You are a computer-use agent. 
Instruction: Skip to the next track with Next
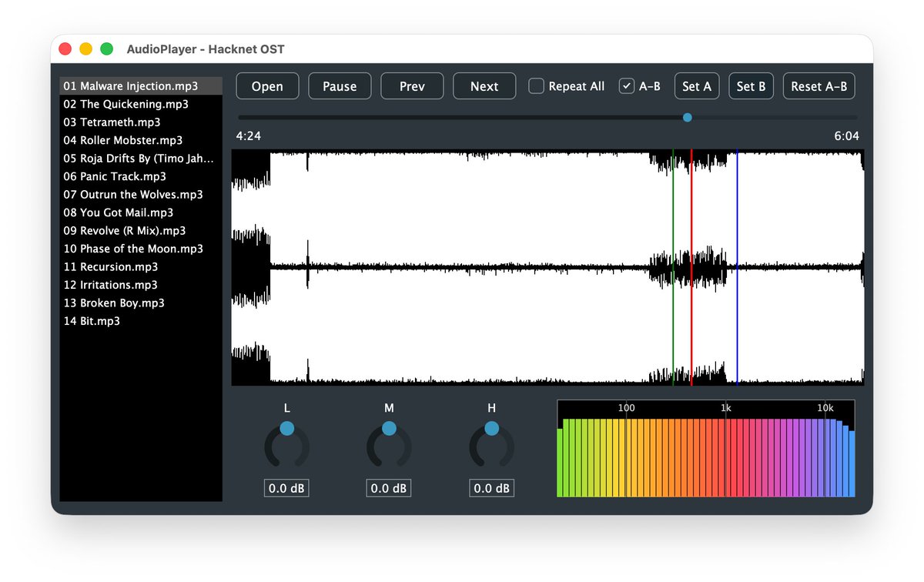click(484, 86)
